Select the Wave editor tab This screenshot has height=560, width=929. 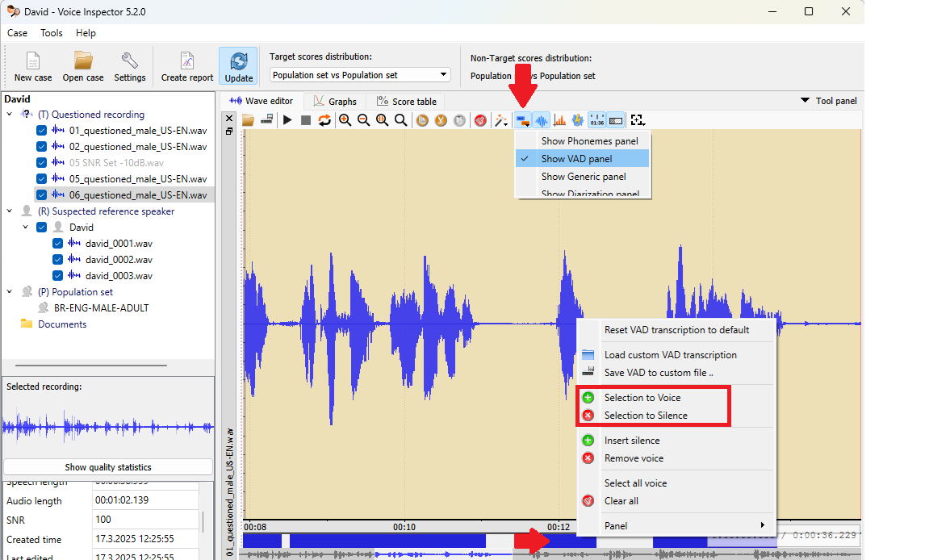[262, 101]
